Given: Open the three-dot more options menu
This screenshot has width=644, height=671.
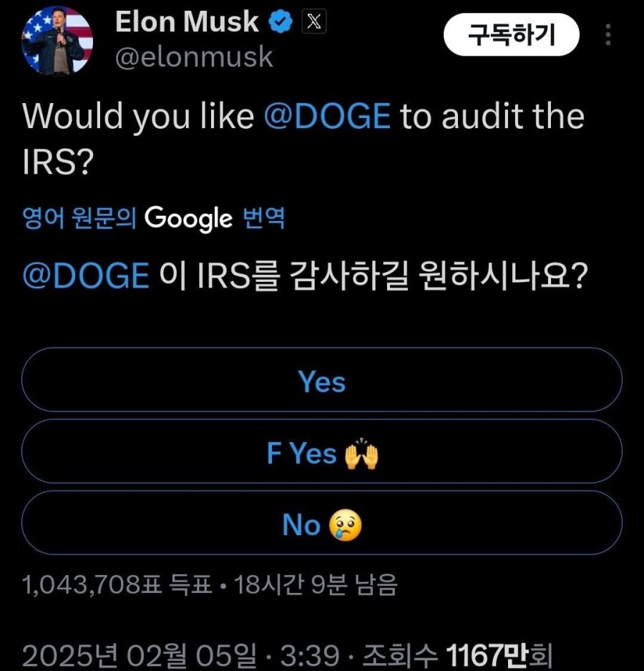Looking at the screenshot, I should pos(608,34).
